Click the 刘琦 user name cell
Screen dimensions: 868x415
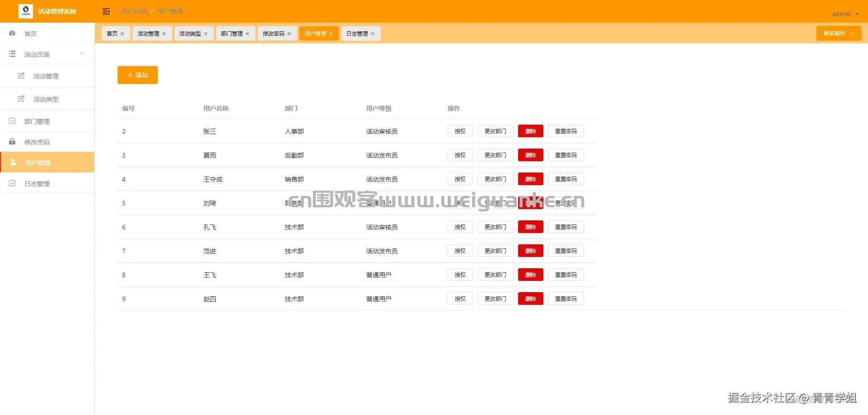click(210, 203)
